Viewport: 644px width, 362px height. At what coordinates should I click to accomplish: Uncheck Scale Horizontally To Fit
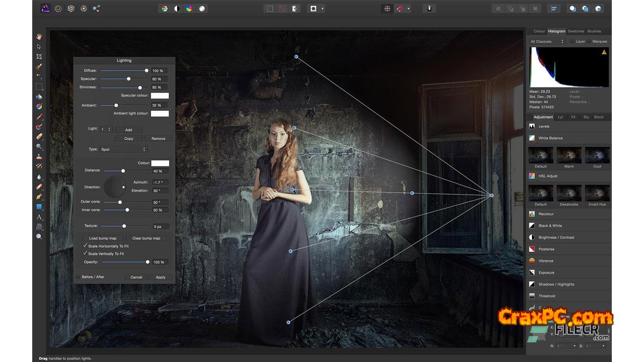pyautogui.click(x=85, y=246)
